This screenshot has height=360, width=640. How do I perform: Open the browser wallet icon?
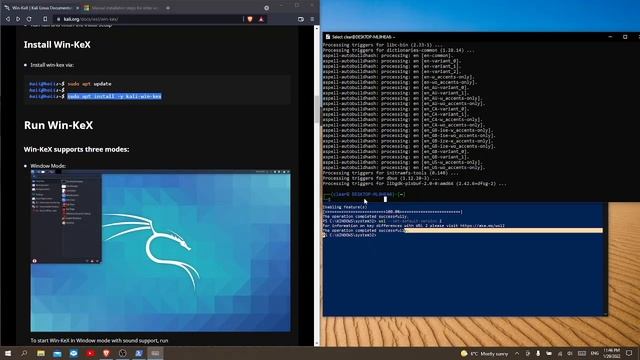pos(301,19)
